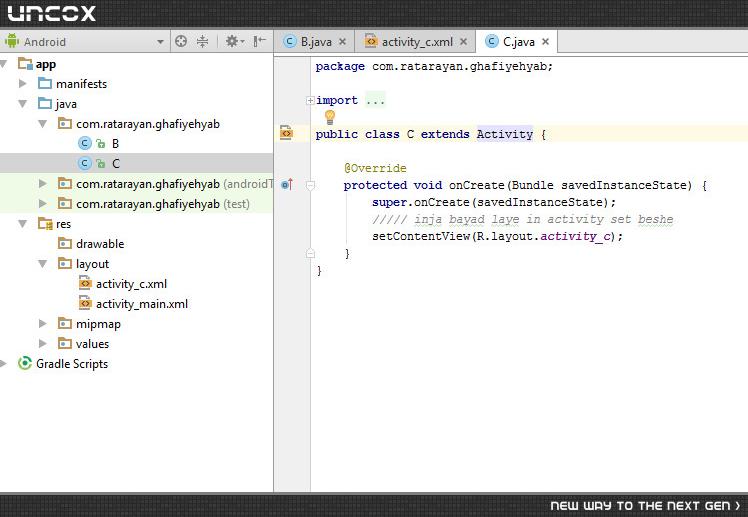Select activity_main.xml in the layout folder
748x517 pixels.
(142, 304)
